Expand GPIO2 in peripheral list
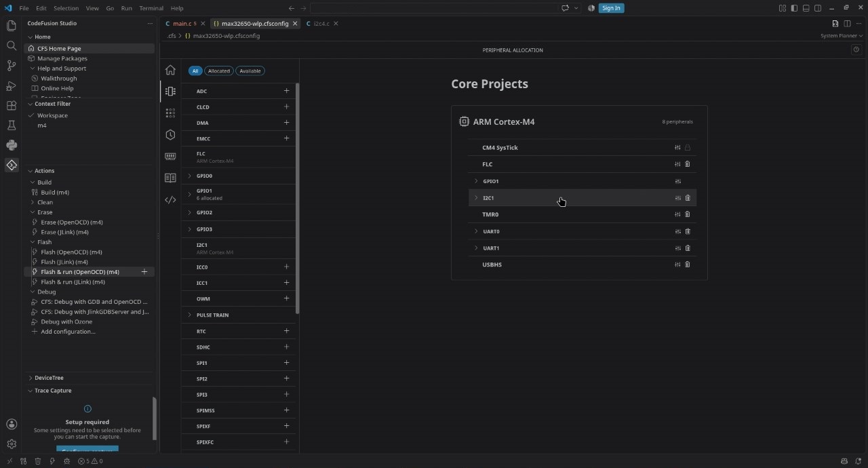The width and height of the screenshot is (868, 468). pyautogui.click(x=190, y=212)
